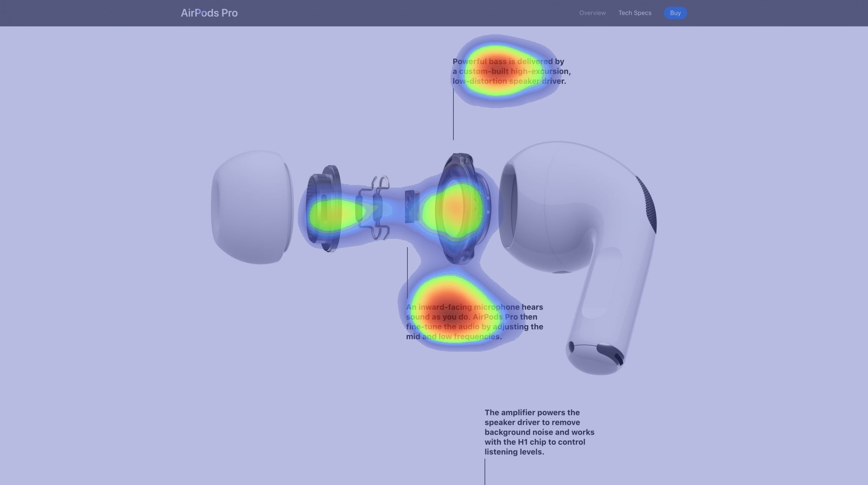
Task: Click the text 'An inward-facing microphone hears'
Action: tap(474, 307)
